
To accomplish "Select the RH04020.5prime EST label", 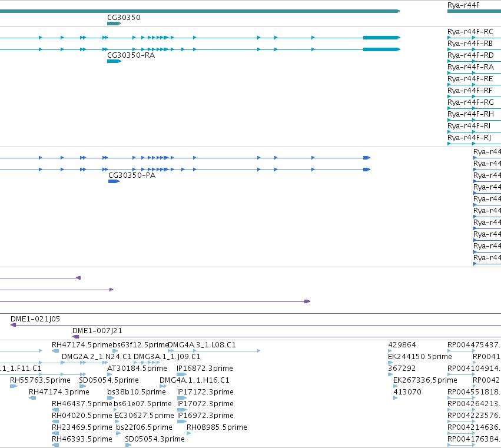I will [82, 416].
